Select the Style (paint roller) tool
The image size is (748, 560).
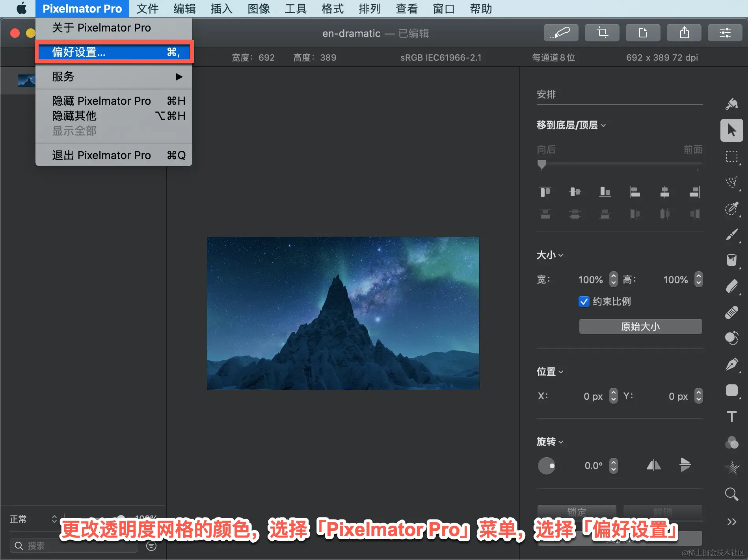[x=732, y=104]
